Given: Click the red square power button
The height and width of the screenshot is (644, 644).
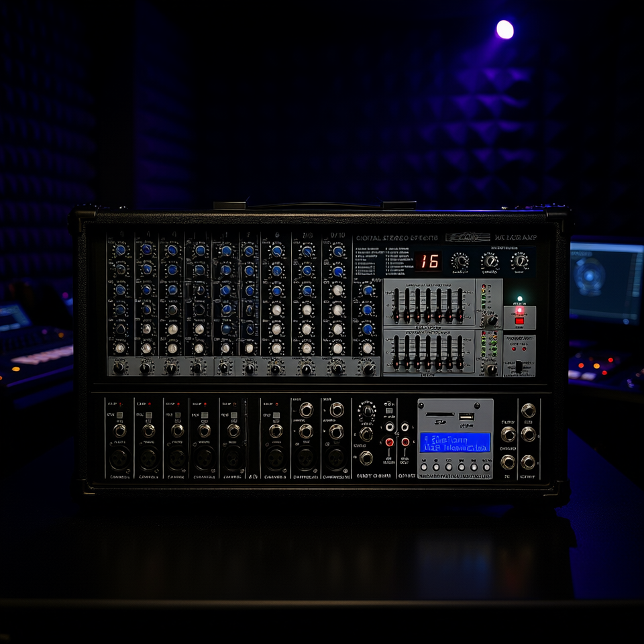Looking at the screenshot, I should (519, 321).
